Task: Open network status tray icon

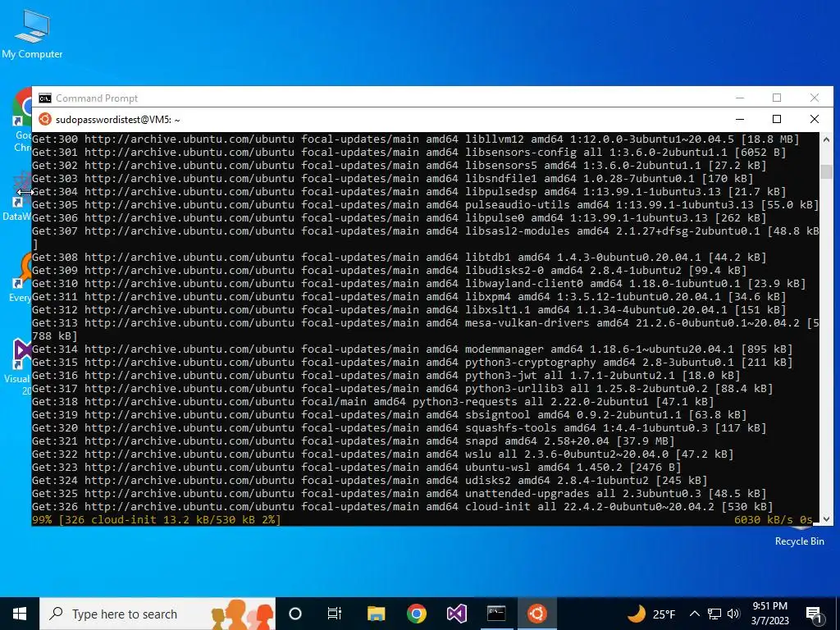Action: coord(714,614)
